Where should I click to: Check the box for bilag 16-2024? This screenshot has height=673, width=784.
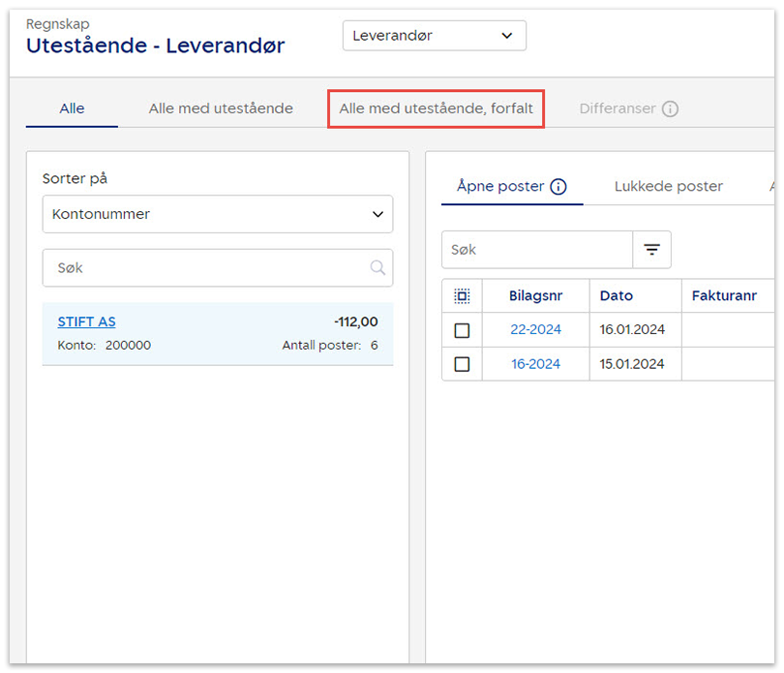[x=462, y=364]
